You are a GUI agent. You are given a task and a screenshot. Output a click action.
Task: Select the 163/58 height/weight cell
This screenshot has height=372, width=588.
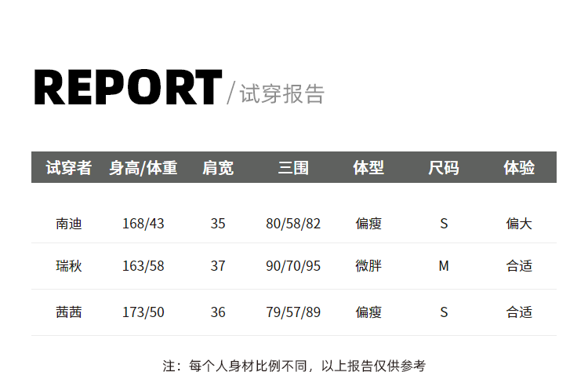143,266
